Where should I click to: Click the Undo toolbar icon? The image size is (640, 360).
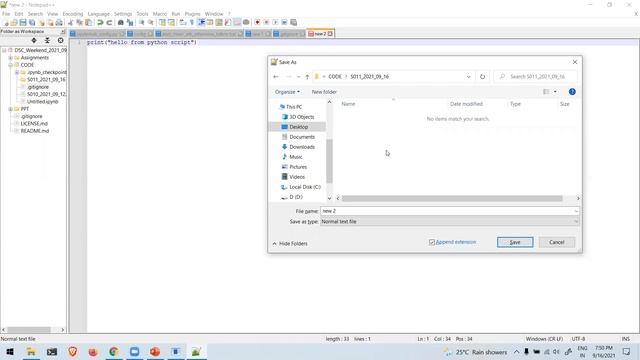tap(100, 22)
